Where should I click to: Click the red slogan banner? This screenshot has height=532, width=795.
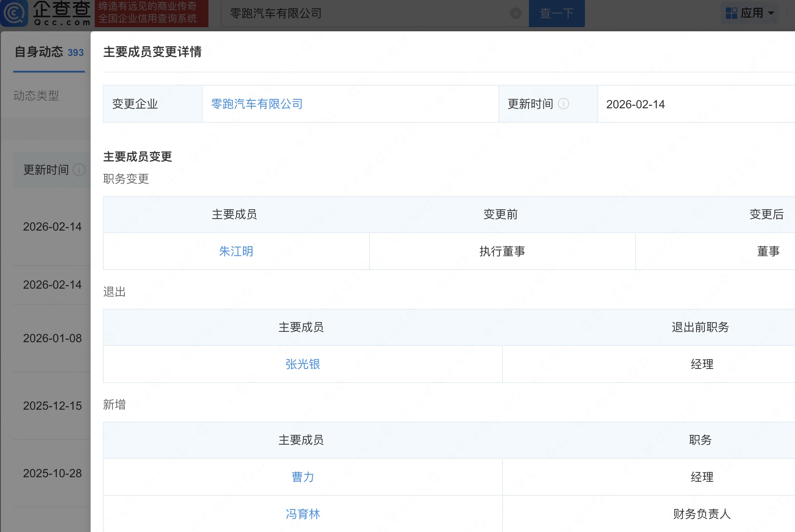[x=151, y=13]
